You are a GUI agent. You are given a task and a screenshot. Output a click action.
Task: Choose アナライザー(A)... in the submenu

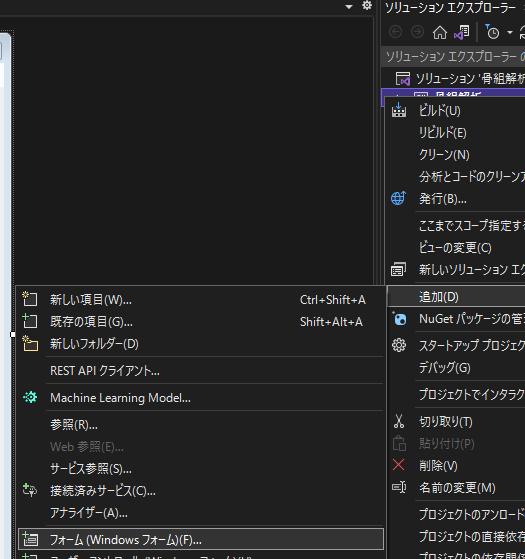point(201,513)
